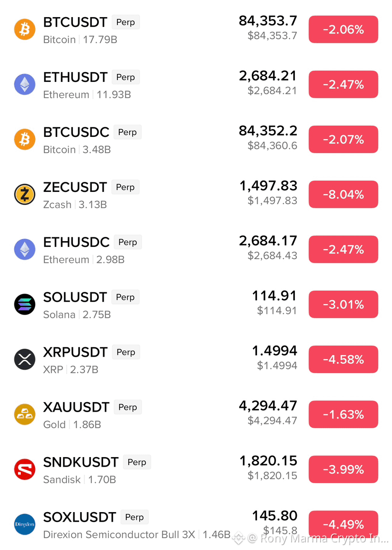Tap the -1.63% badge for XAUUSDT
This screenshot has width=392, height=550.
(x=343, y=414)
